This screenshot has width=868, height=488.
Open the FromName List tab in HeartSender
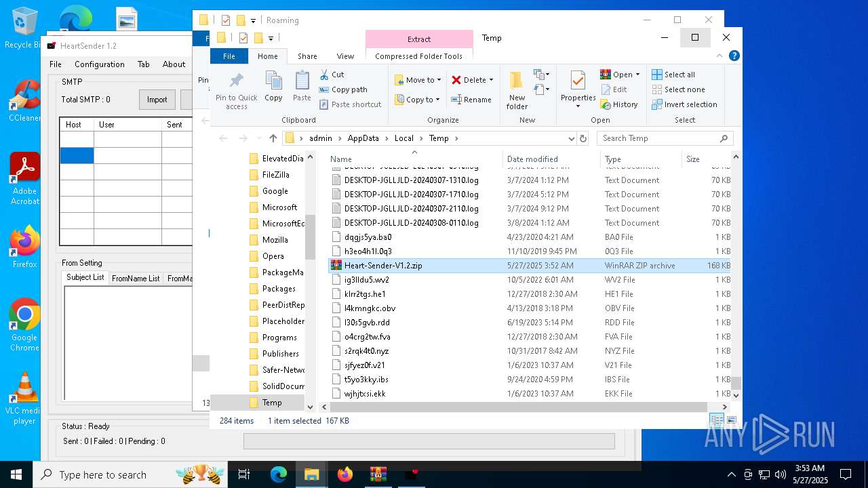pos(136,279)
